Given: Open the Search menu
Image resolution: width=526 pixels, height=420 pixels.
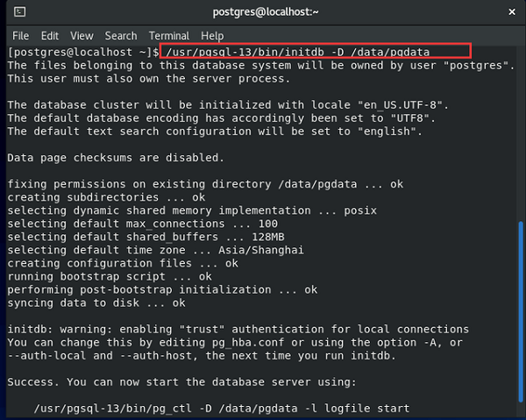Looking at the screenshot, I should [121, 36].
